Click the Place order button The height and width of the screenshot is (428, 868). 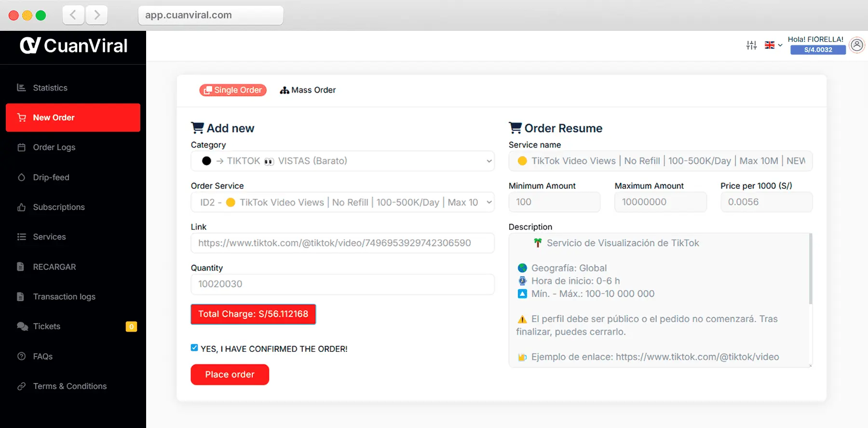[230, 374]
